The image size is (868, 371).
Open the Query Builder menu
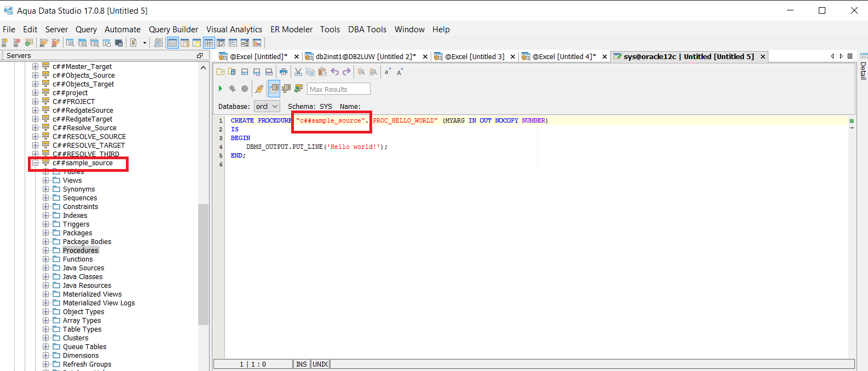coord(173,30)
